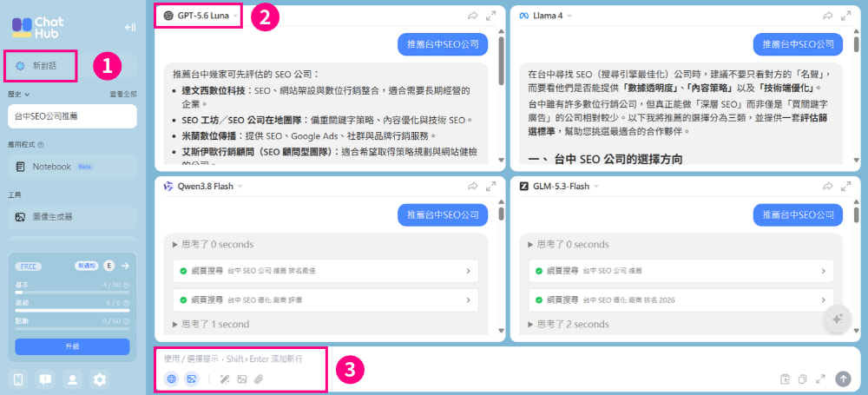Open the magic wand prompt enhancer icon

pyautogui.click(x=224, y=379)
